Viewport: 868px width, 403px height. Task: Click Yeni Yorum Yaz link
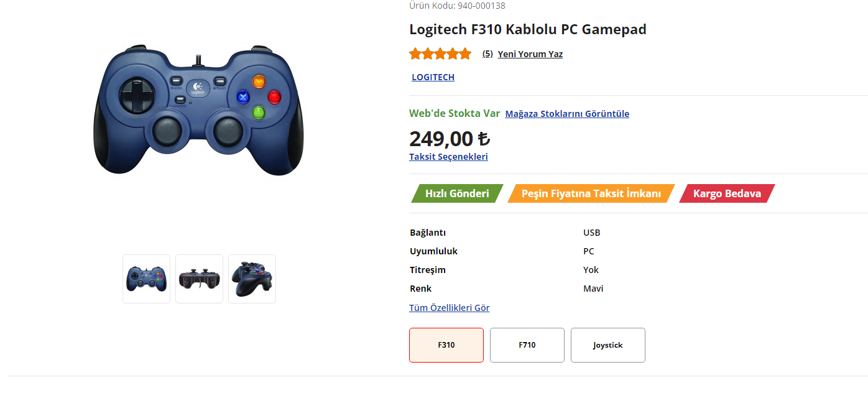click(530, 54)
